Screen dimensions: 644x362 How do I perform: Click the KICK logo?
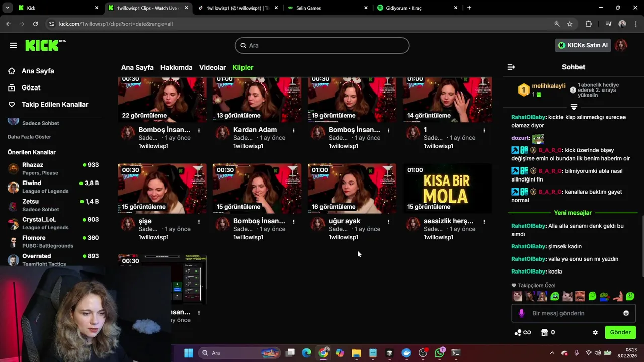click(45, 45)
